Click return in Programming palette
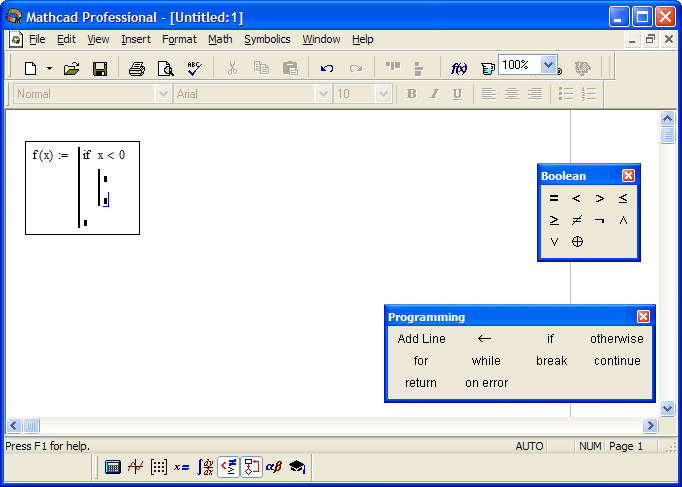682x487 pixels. (421, 383)
